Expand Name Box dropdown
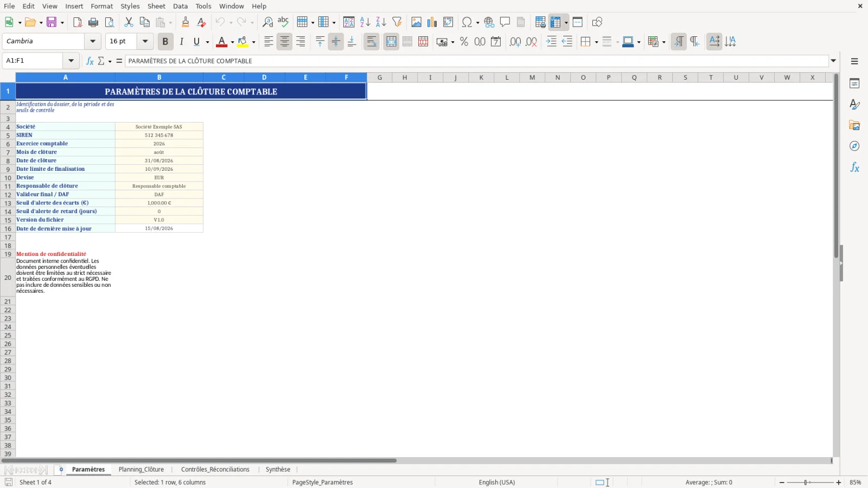The height and width of the screenshot is (488, 868). [x=71, y=61]
